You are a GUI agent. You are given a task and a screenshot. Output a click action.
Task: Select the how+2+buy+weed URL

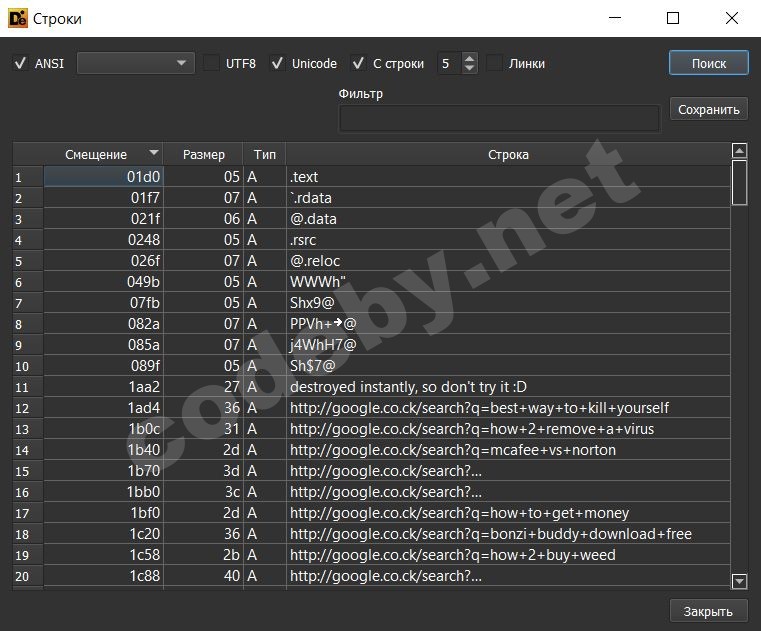(x=508, y=555)
